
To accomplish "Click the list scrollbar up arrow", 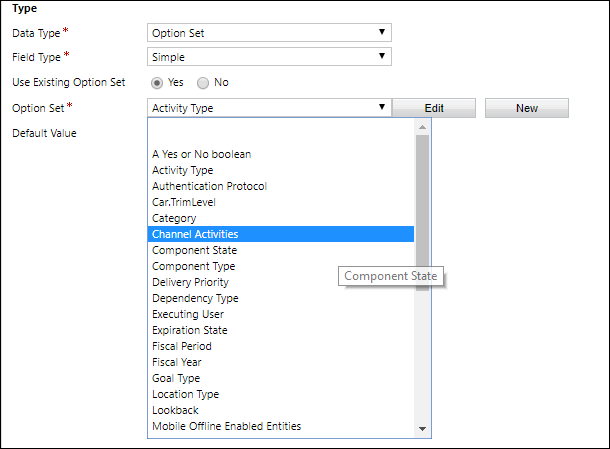I will [x=422, y=127].
